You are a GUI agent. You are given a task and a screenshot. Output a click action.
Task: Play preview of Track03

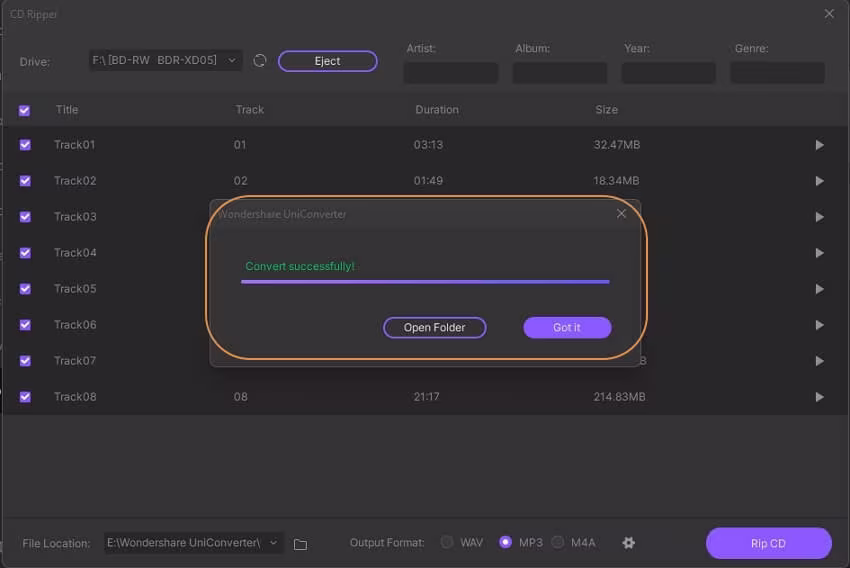tap(820, 217)
